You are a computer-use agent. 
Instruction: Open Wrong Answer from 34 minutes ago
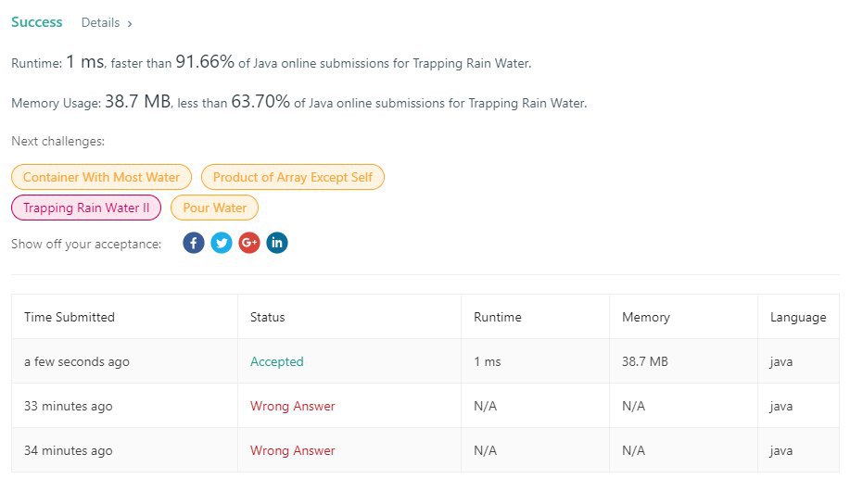pos(292,450)
